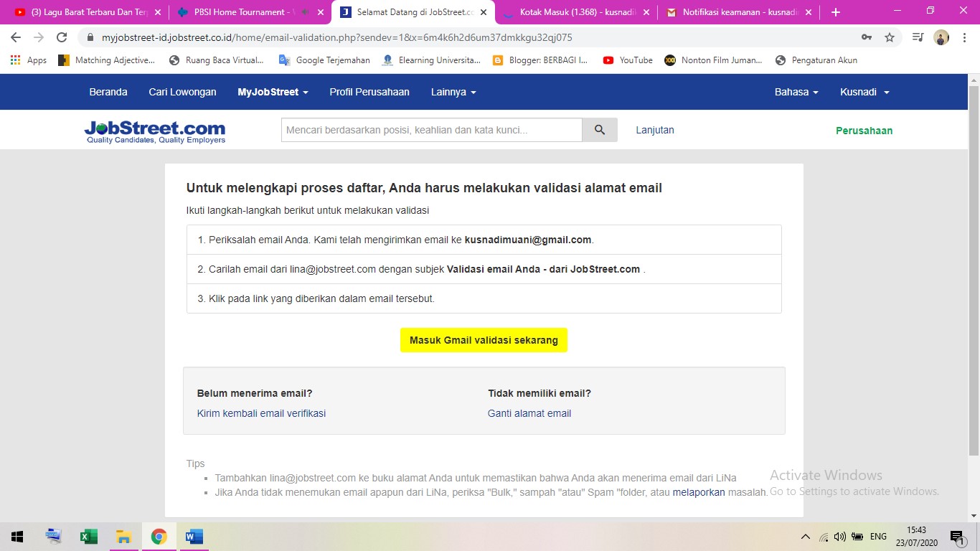Open Ruang Baca Virtual bookmark
The image size is (980, 551).
(x=216, y=60)
